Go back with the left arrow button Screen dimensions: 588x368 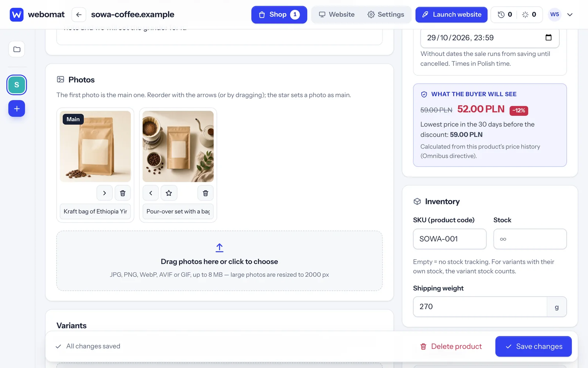tap(79, 15)
